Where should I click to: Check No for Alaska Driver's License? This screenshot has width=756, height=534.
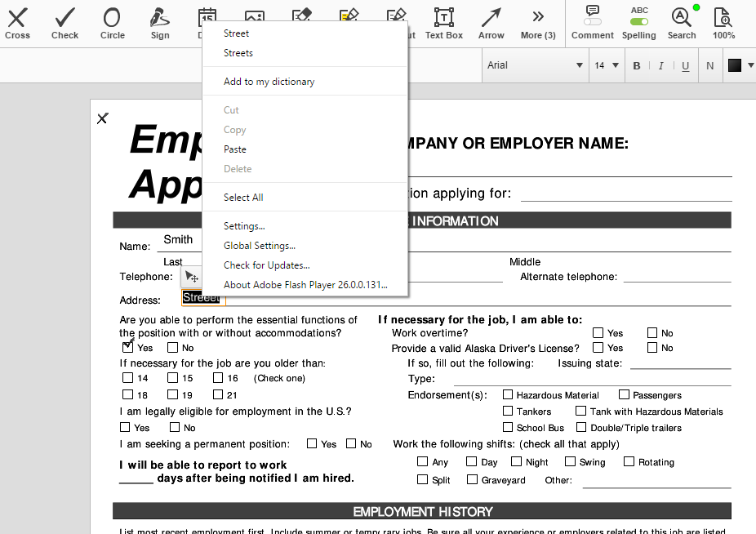pos(652,347)
